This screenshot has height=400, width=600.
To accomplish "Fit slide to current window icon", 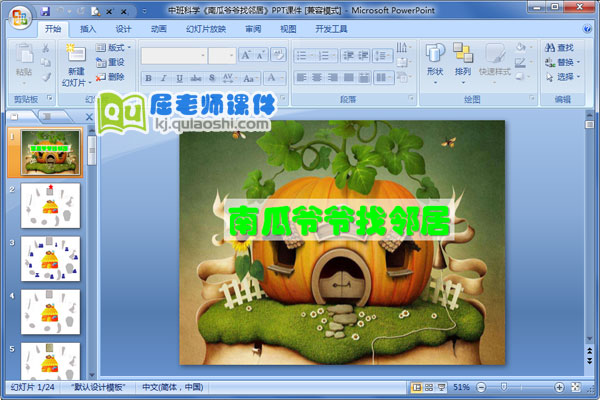I will coord(576,387).
